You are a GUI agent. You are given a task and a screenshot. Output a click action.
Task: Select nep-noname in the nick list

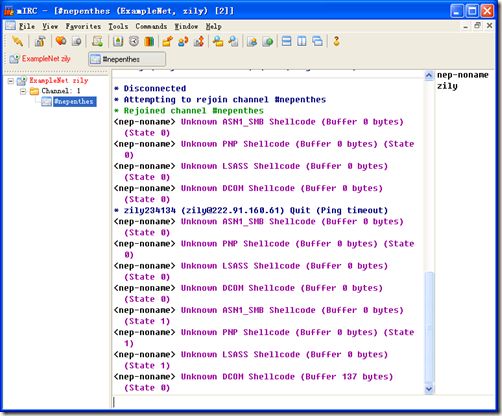[x=462, y=75]
